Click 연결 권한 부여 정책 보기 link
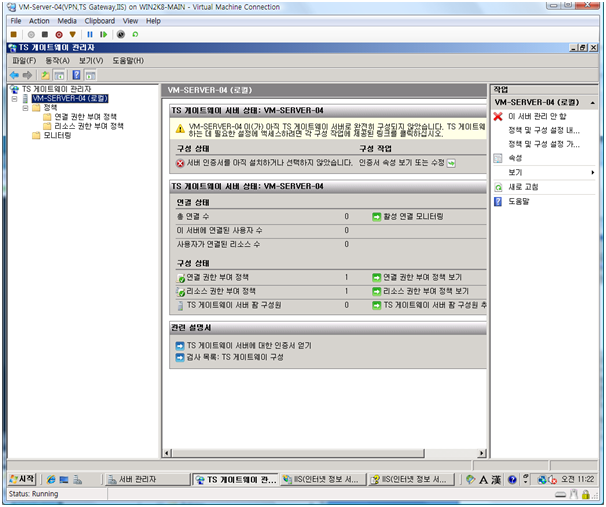The height and width of the screenshot is (507, 606). pyautogui.click(x=422, y=277)
